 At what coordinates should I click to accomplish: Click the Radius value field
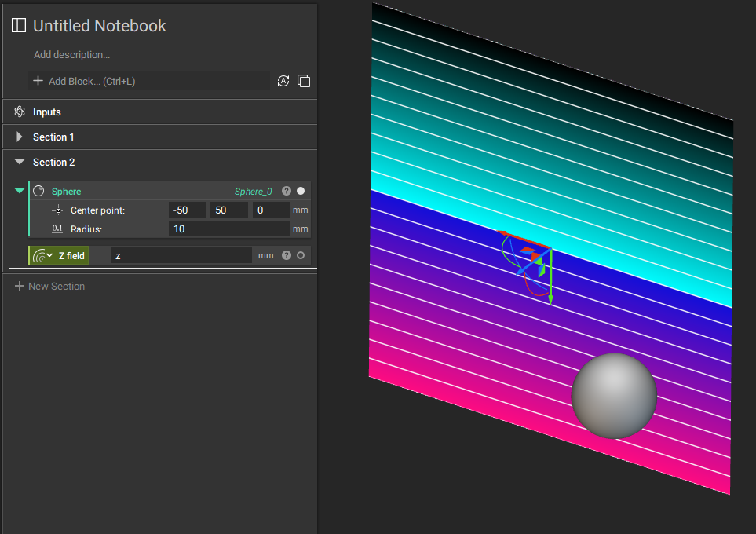[228, 229]
